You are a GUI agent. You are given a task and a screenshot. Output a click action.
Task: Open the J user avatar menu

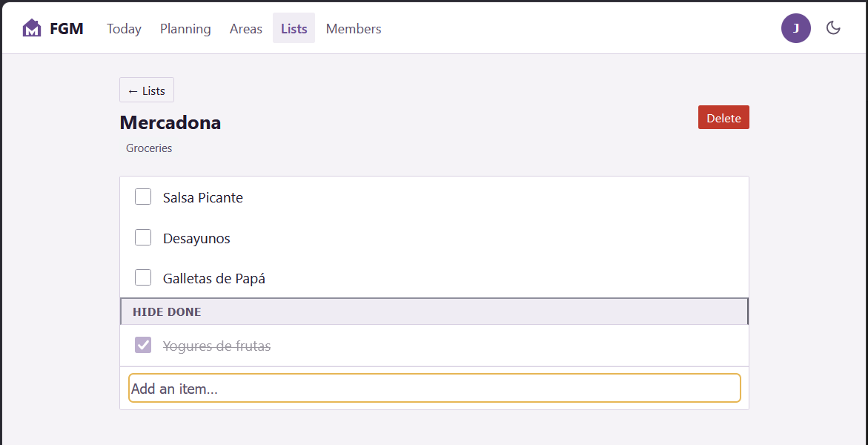click(x=795, y=28)
